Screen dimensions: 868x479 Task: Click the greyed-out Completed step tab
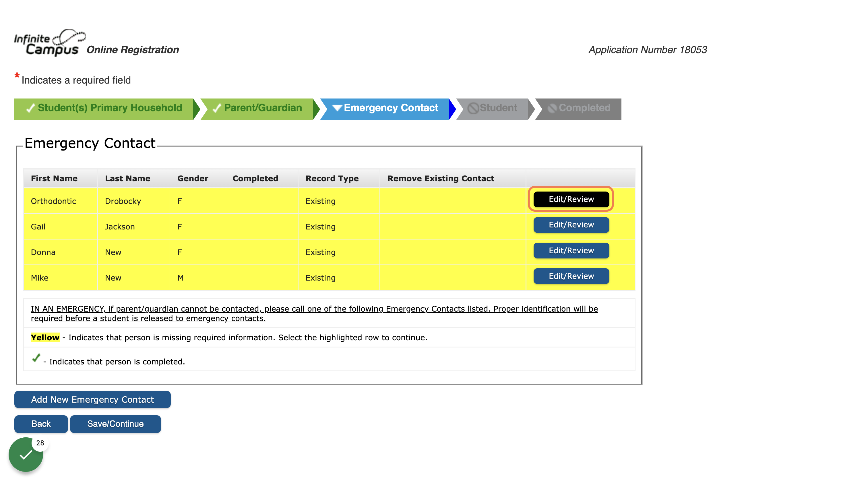tap(578, 109)
